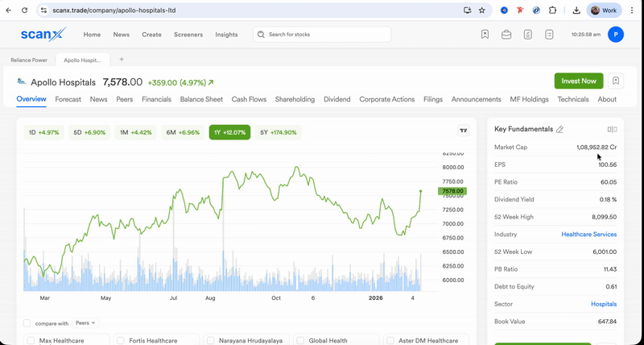Click the Apollo Hospitals company logo
644x345 pixels.
coord(22,81)
